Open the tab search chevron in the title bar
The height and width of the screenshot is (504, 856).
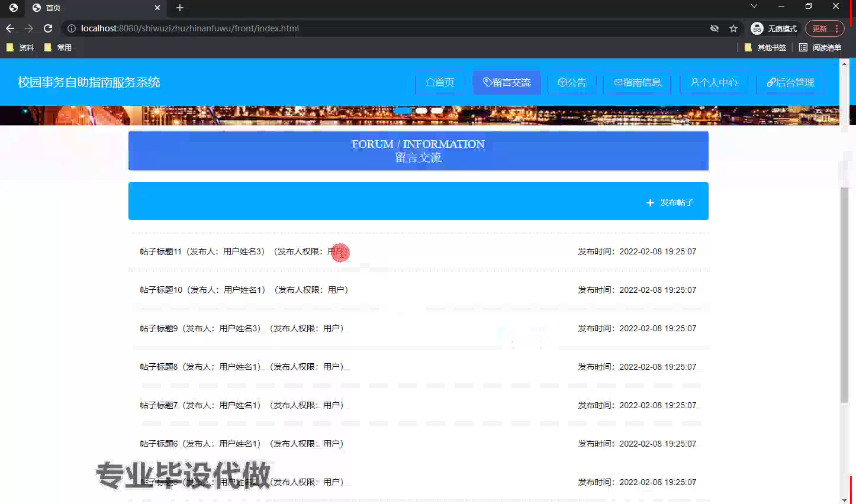[754, 7]
